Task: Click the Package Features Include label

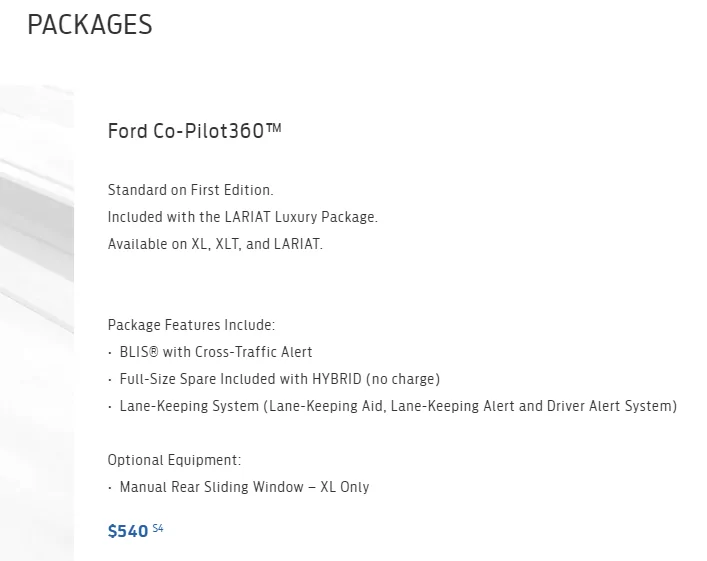Action: (x=191, y=325)
